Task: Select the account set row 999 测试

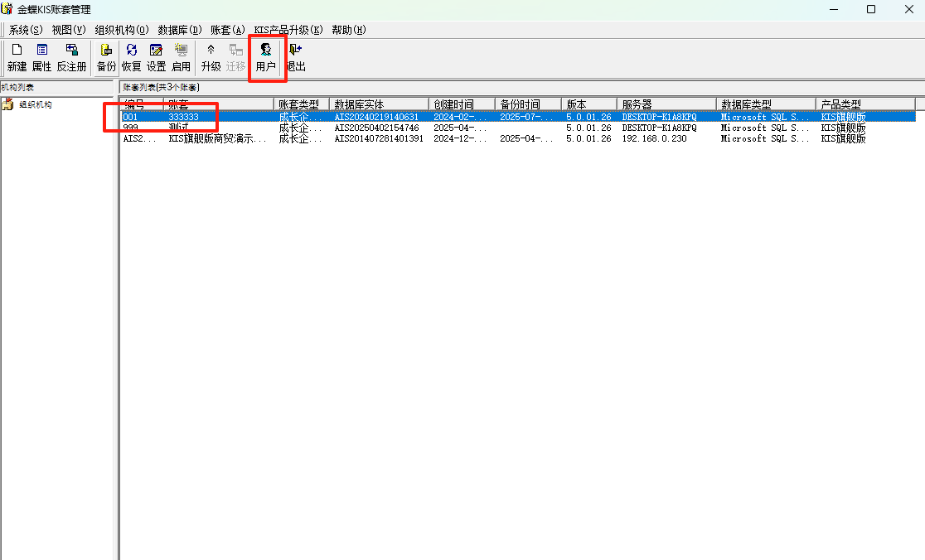Action: point(178,128)
